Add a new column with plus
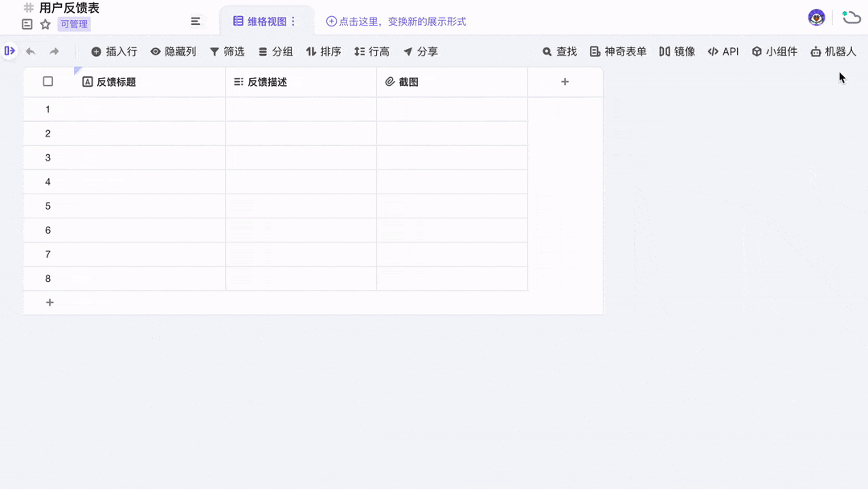Viewport: 868px width, 489px height. pos(565,82)
